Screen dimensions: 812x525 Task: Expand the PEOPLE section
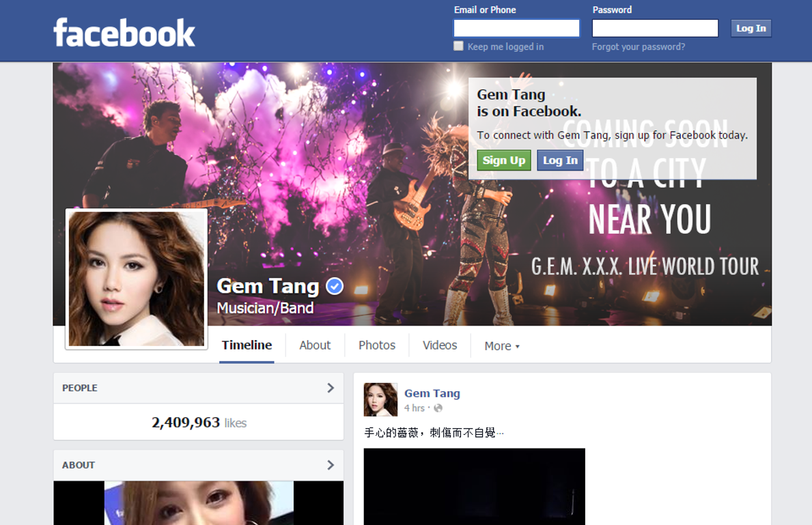(331, 388)
